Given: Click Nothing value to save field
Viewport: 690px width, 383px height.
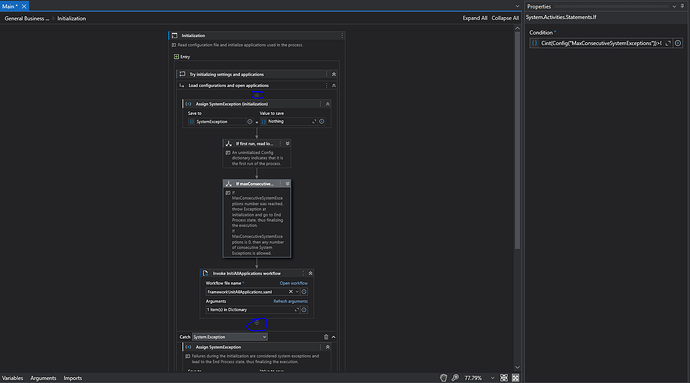Looking at the screenshot, I should (x=286, y=122).
